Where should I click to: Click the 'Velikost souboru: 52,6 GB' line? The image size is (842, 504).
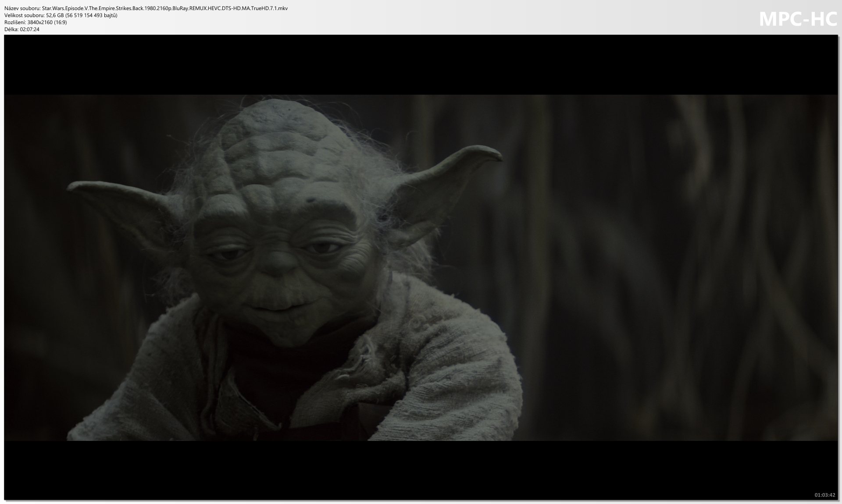(x=61, y=15)
